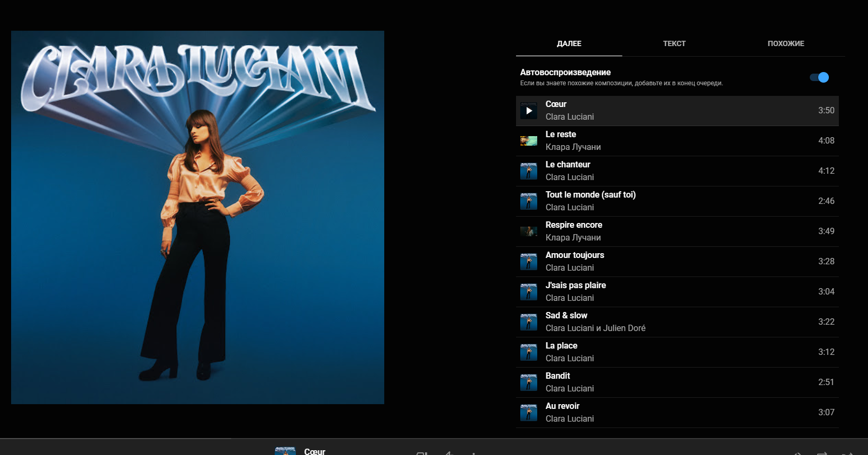The image size is (868, 455).
Task: Open the ПОХОЖИЕ tab
Action: click(x=785, y=43)
